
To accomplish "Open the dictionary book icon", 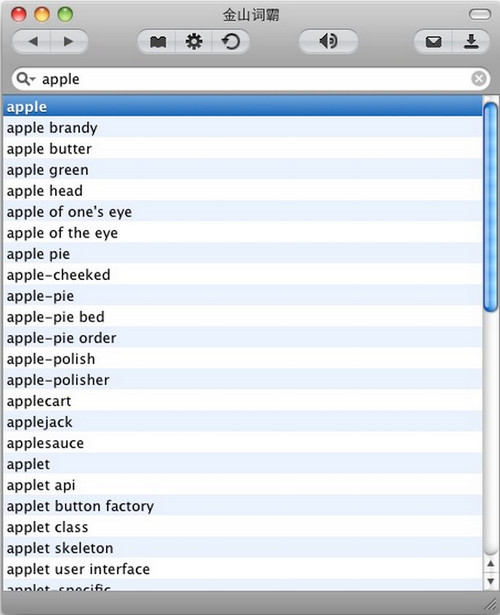I will (x=157, y=41).
